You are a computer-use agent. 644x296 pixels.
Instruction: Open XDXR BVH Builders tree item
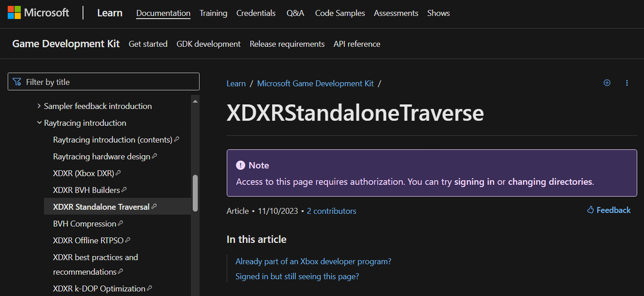[x=87, y=190]
